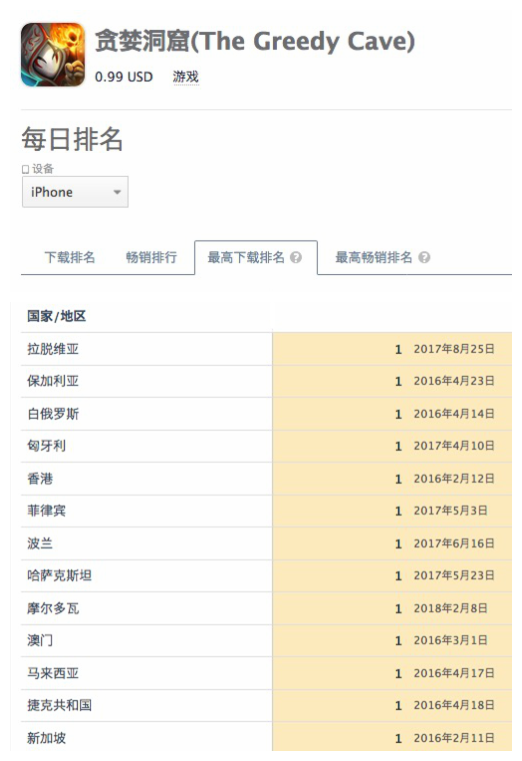Viewport: 522px width, 761px height.
Task: Click the small 设备 device icon
Action: (x=26, y=169)
